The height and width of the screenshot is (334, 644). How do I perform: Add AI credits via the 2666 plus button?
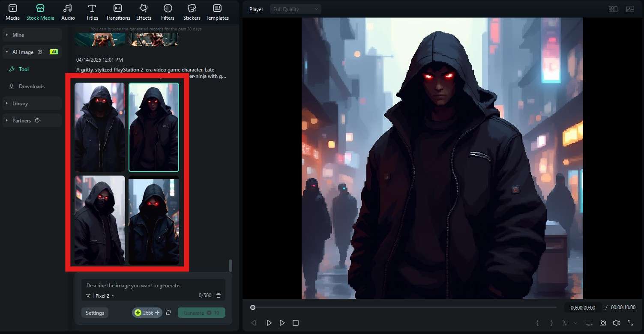coord(157,313)
